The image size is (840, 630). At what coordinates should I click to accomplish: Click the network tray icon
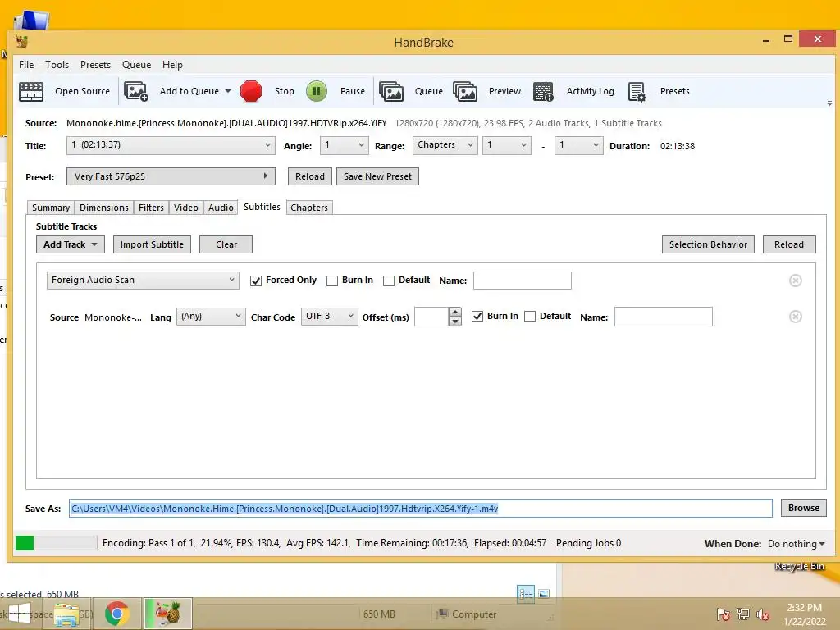click(x=743, y=614)
